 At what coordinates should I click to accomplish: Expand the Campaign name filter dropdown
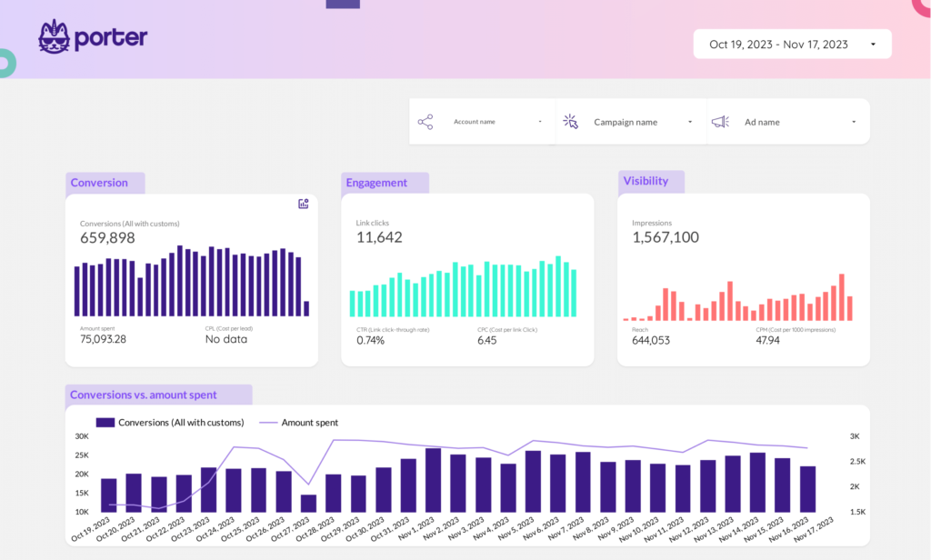point(690,122)
